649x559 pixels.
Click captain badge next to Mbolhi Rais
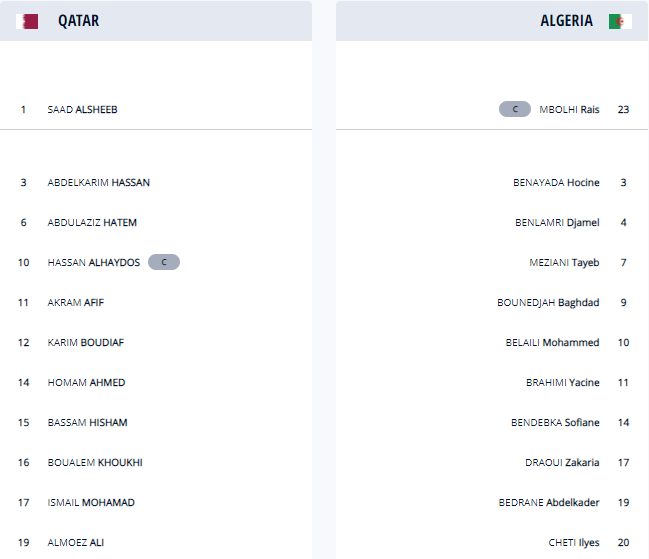515,109
